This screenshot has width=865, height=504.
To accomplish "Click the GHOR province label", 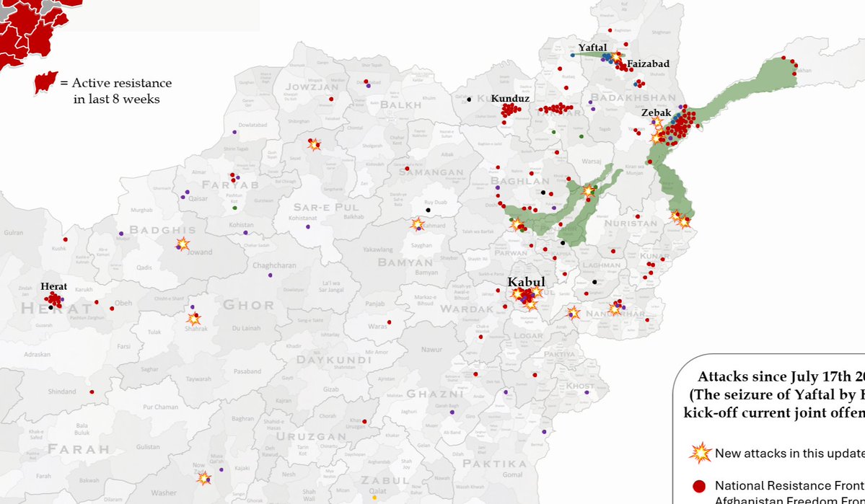I will (x=248, y=305).
